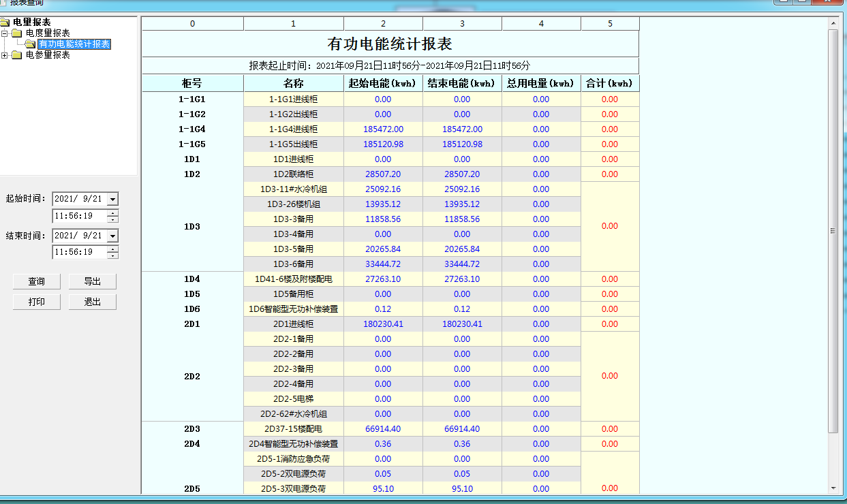Screen dimensions: 847x504
Task: Click the 起始时间 date field
Action: [79, 199]
